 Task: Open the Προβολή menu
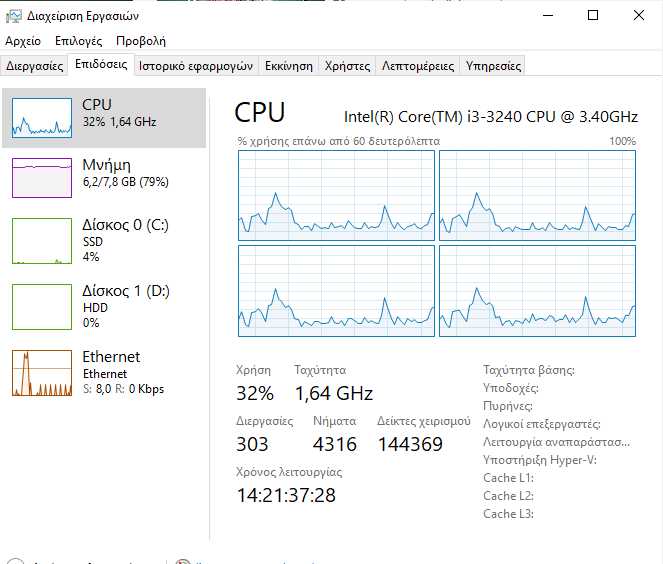141,41
